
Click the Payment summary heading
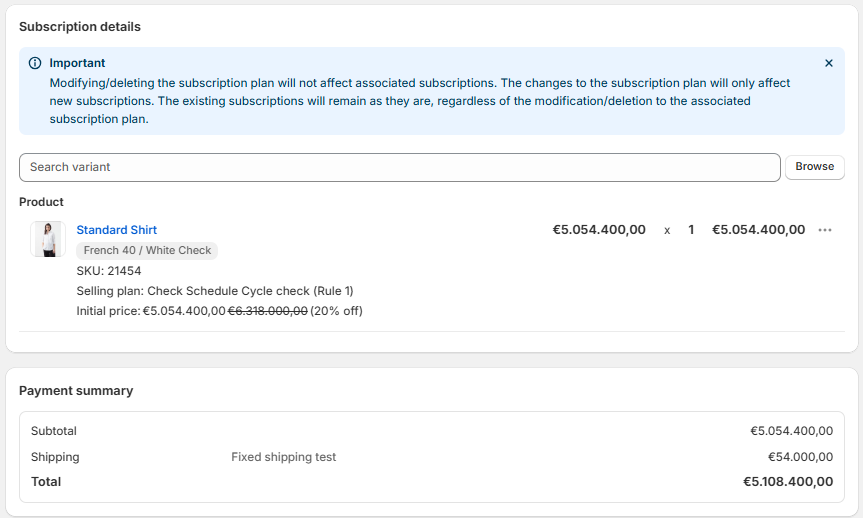(x=76, y=391)
